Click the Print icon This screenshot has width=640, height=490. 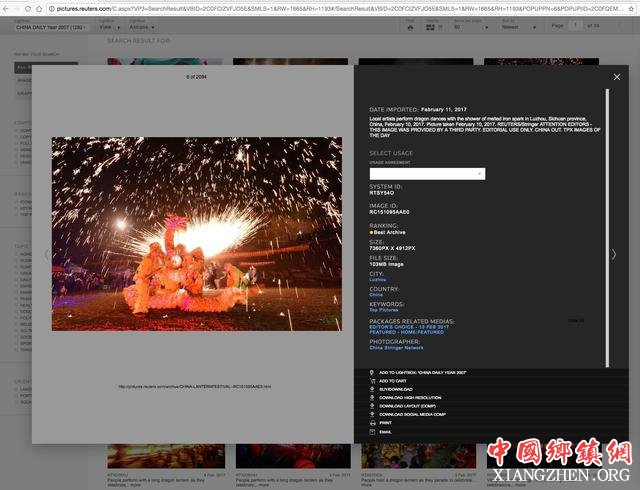[370, 423]
